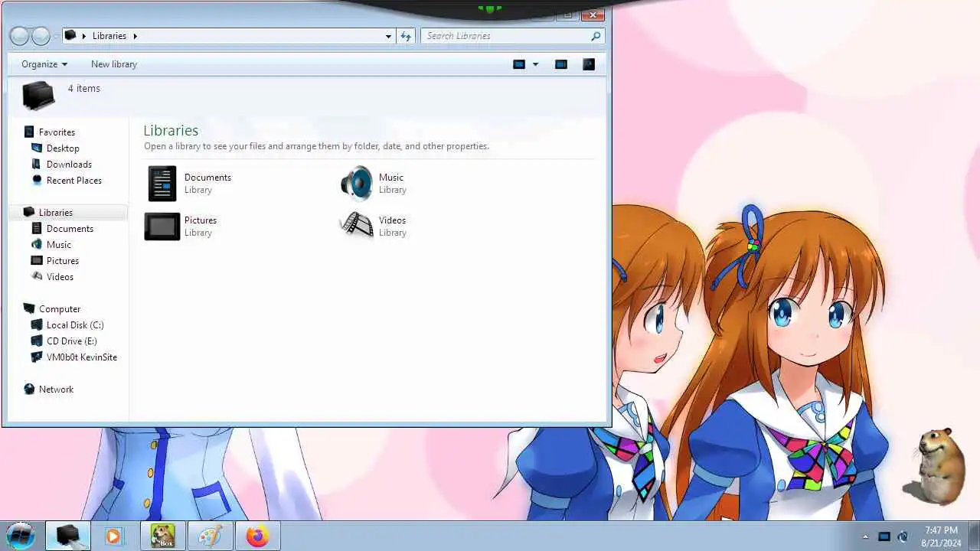Expand arrow after Libraries in address bar
The image size is (980, 551).
pyautogui.click(x=136, y=36)
